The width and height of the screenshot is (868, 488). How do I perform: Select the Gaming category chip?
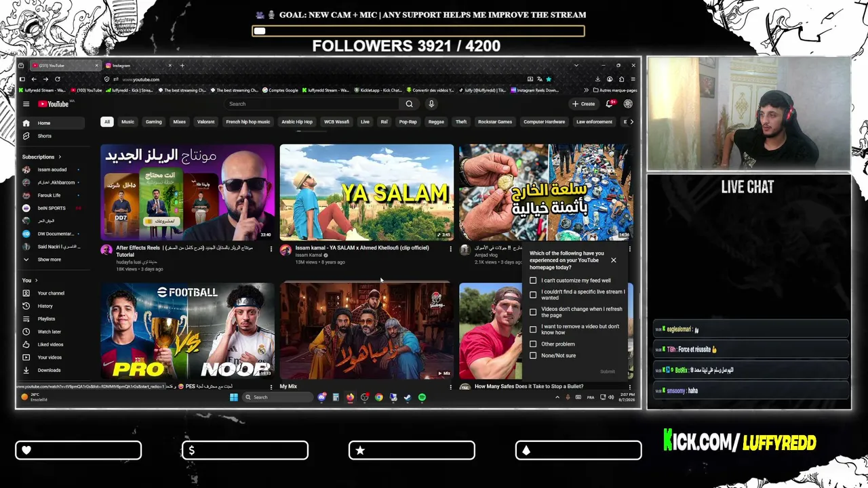coord(154,122)
